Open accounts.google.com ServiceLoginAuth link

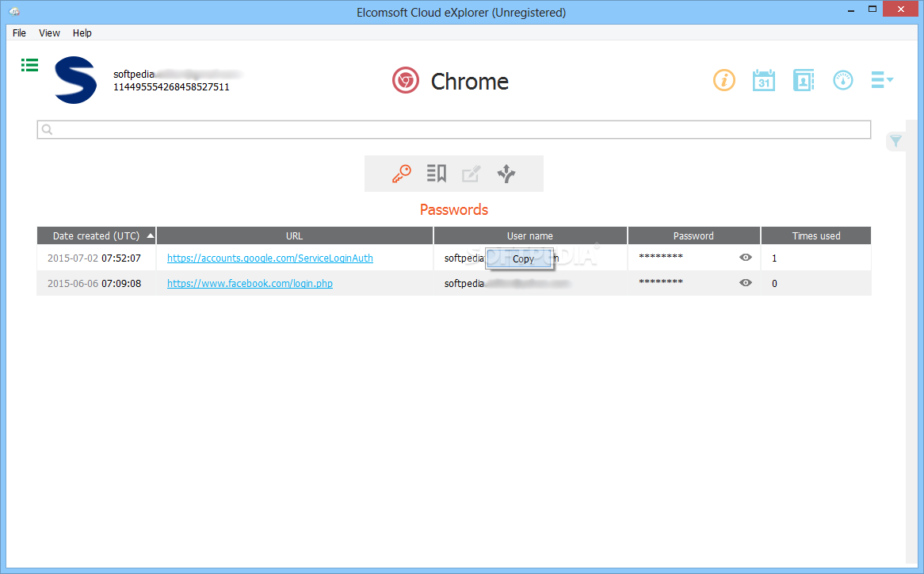tap(270, 258)
